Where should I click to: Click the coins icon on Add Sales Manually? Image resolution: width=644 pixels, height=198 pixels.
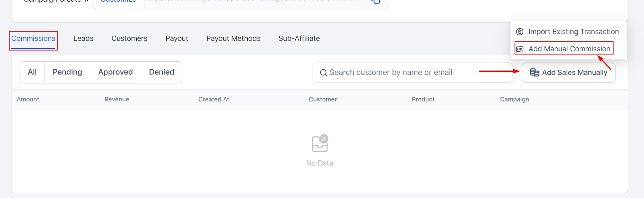tap(534, 73)
